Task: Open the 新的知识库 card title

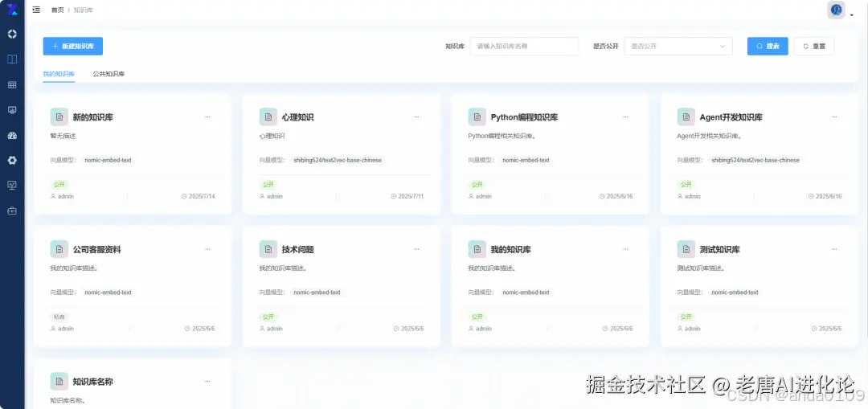Action: tap(93, 117)
